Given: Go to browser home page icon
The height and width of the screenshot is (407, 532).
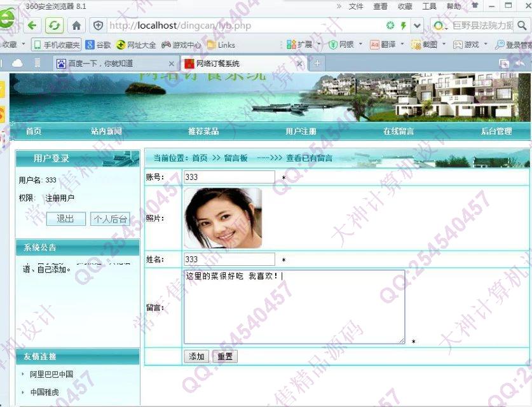Looking at the screenshot, I should tap(77, 25).
